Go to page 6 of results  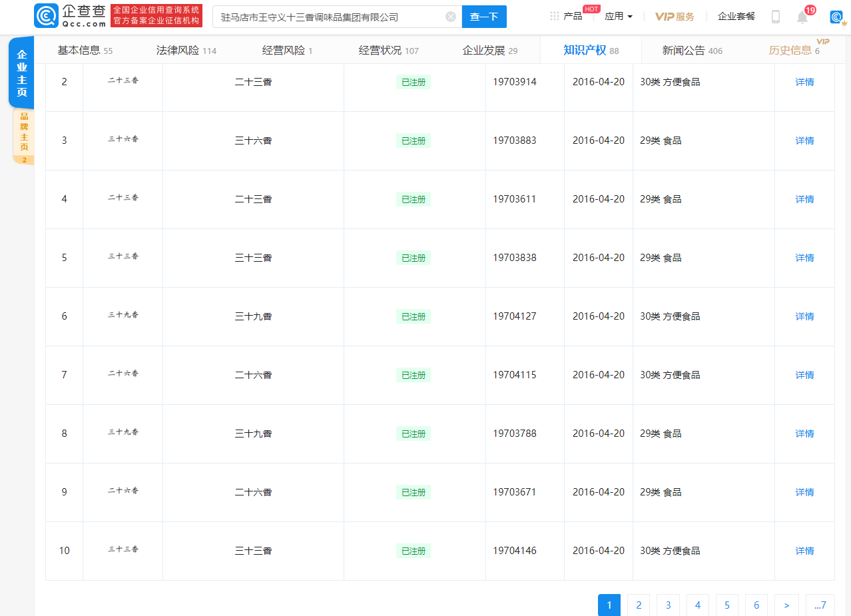(756, 605)
